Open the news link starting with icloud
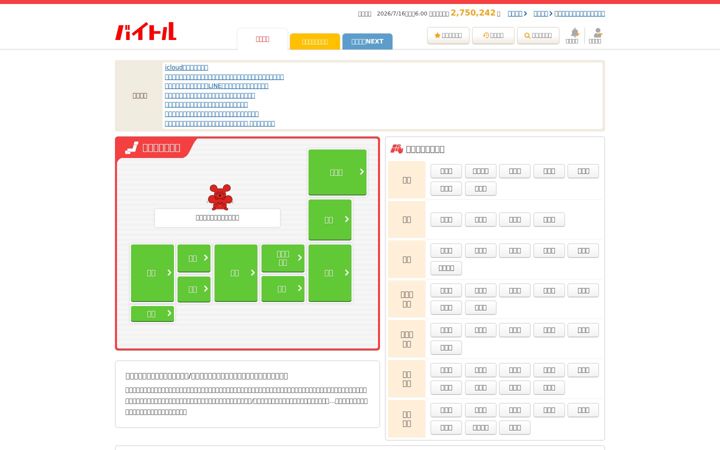Screen dimensions: 720x450 (186, 68)
